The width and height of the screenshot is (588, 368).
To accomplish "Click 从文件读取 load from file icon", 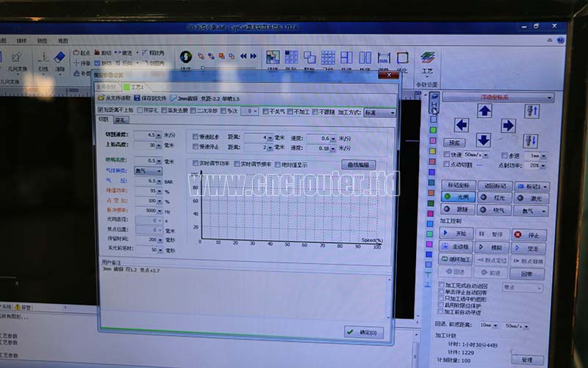I will coord(115,98).
